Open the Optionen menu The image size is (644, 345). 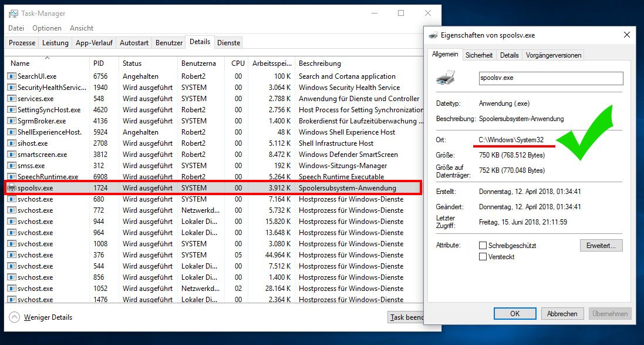pos(46,28)
